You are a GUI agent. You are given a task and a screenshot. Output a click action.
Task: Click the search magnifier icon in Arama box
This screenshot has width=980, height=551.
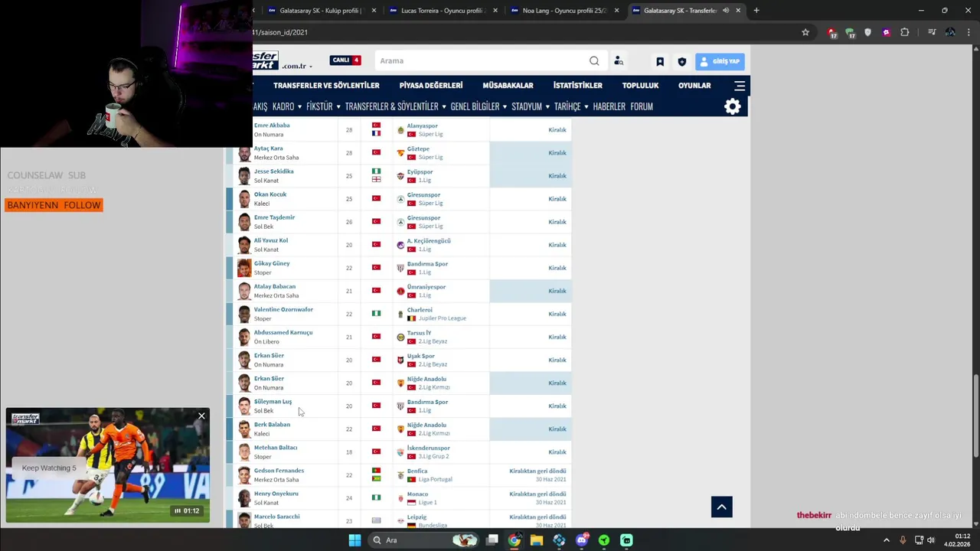[x=594, y=61]
